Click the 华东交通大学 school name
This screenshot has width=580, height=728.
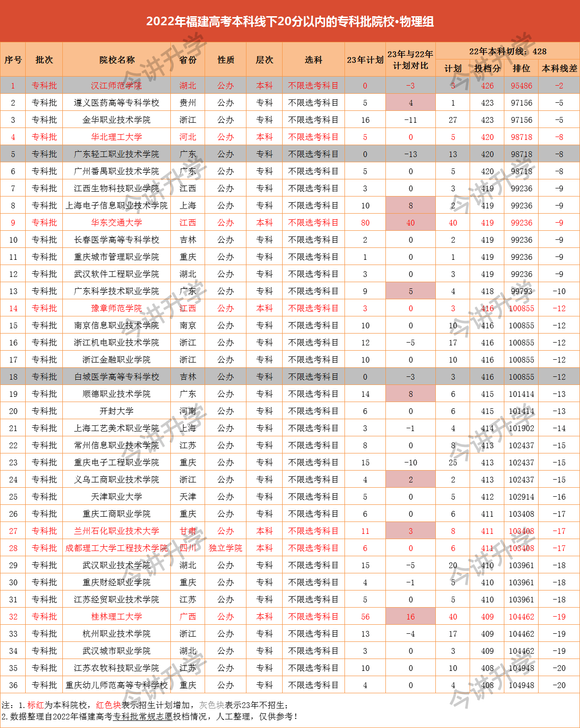117,223
